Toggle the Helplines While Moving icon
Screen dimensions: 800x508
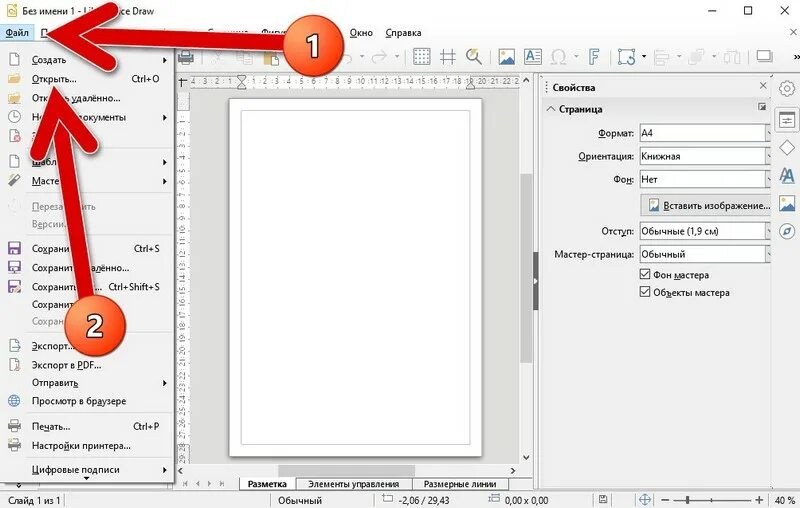click(x=448, y=57)
